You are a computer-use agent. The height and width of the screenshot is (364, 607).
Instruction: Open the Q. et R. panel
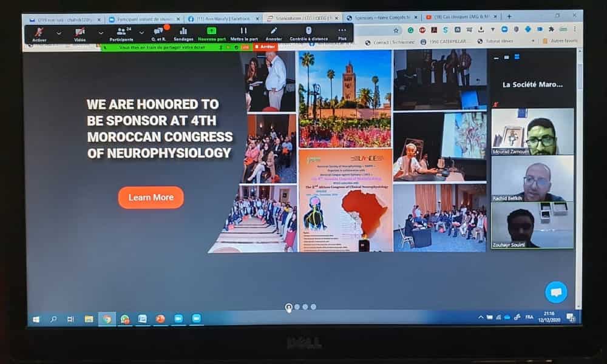pos(158,33)
